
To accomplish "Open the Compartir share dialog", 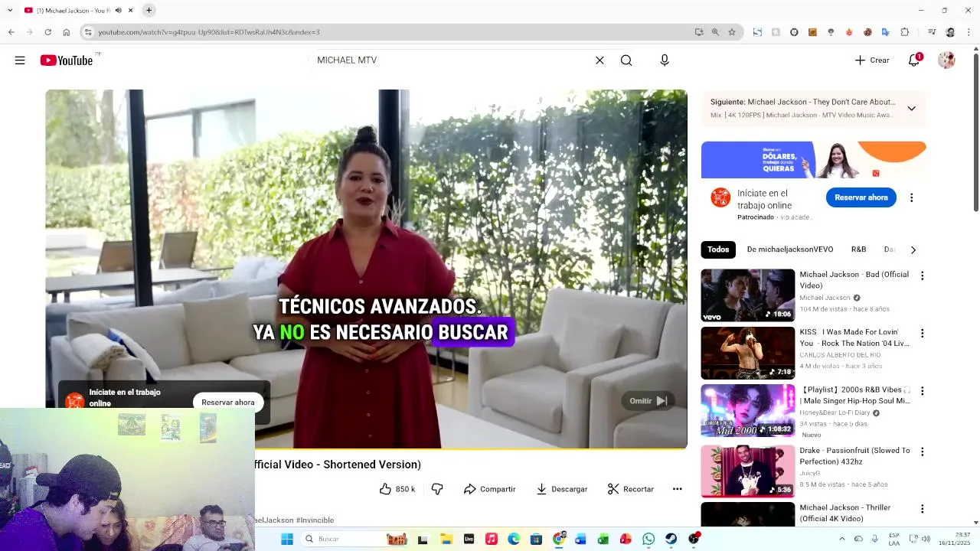I will [489, 489].
